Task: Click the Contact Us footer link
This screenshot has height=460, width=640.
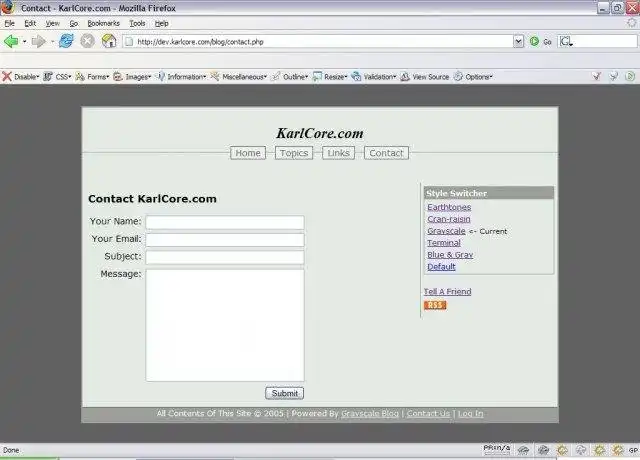Action: [x=428, y=413]
